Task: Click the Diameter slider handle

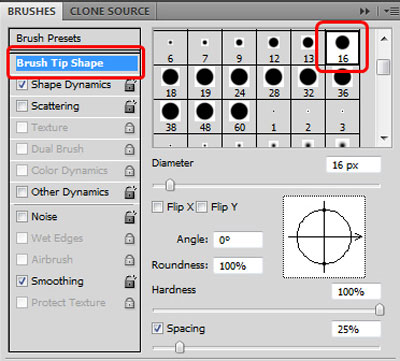Action: click(x=170, y=185)
